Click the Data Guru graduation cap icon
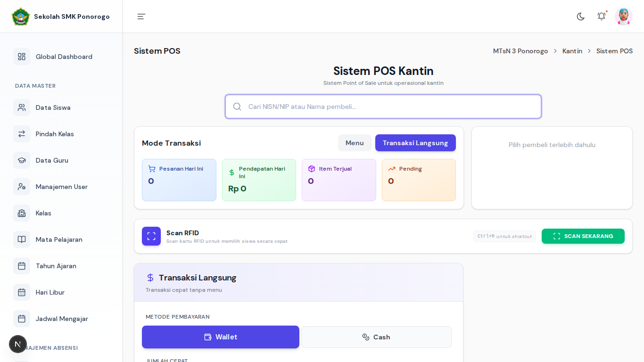 22,160
